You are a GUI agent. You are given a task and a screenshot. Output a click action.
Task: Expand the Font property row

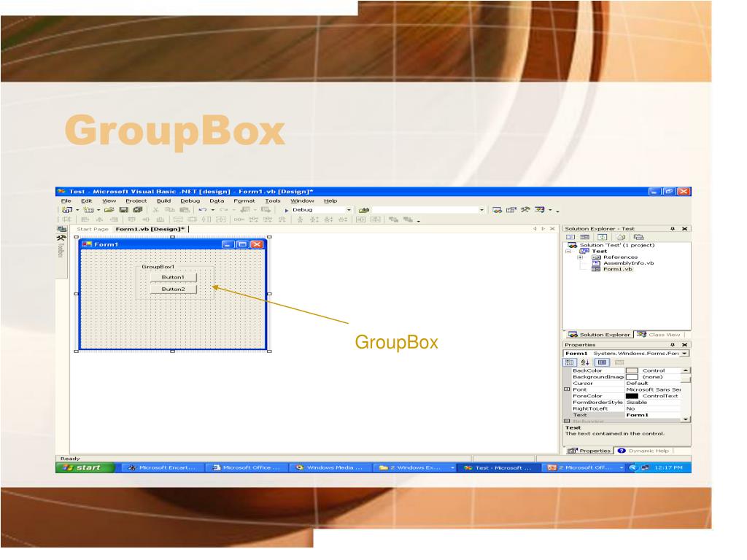(x=567, y=389)
